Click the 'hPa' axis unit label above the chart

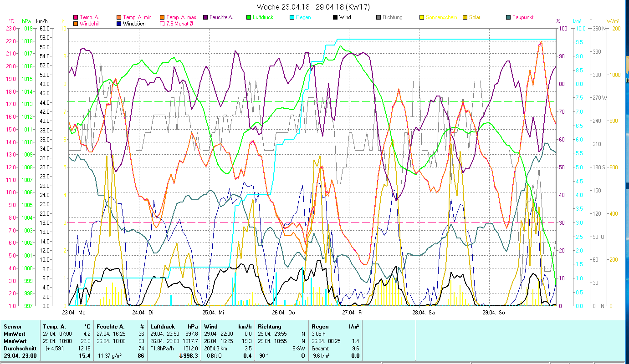pos(26,21)
